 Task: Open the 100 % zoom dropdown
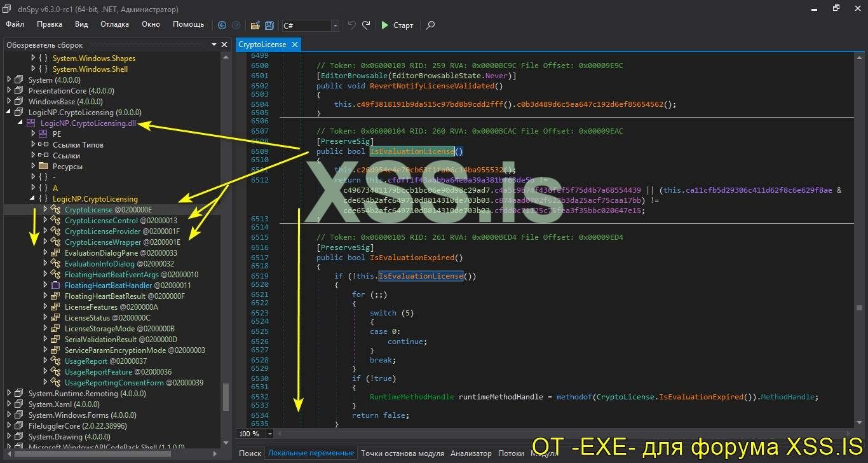click(x=270, y=434)
